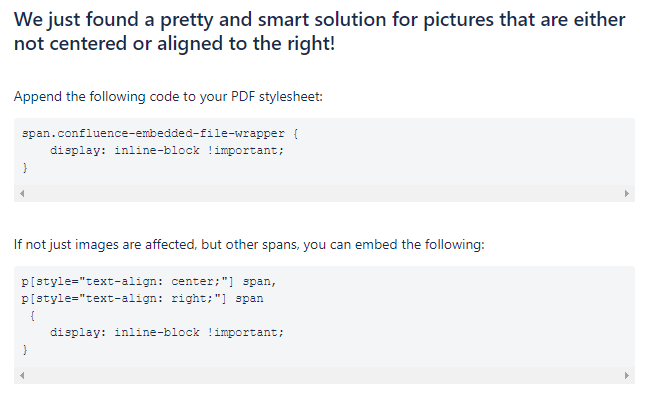Screen dimensions: 648x398
Task: Click the closing brace in second code block
Action: pyautogui.click(x=25, y=350)
